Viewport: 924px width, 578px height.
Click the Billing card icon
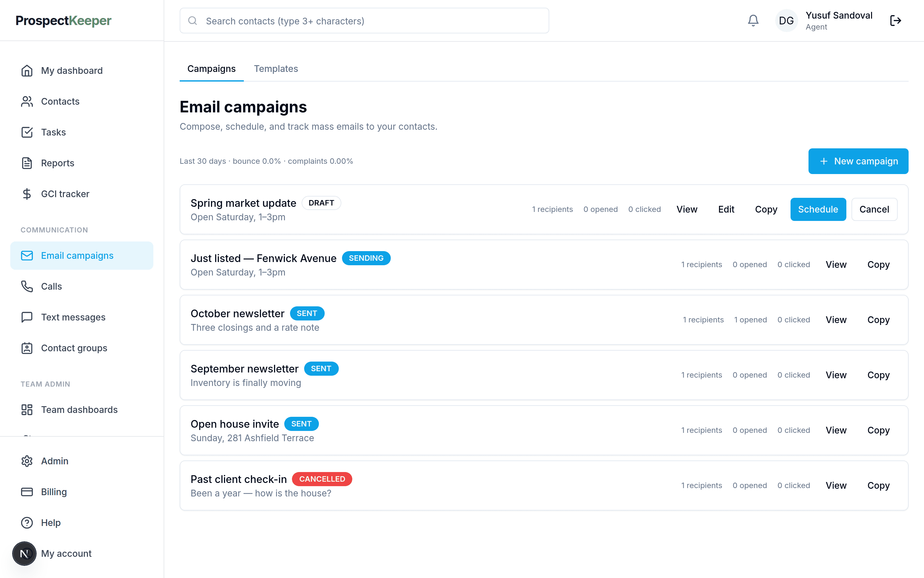pos(27,492)
